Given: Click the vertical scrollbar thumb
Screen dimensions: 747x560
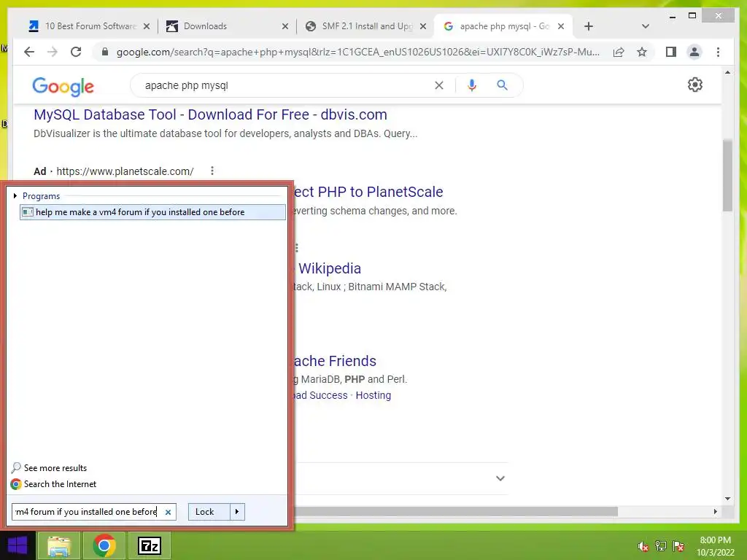Looking at the screenshot, I should (727, 175).
